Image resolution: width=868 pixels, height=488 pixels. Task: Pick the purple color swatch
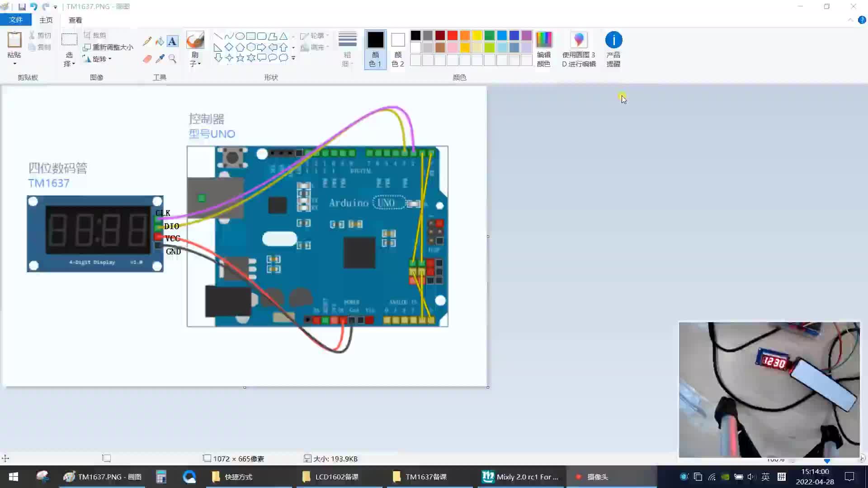[527, 35]
